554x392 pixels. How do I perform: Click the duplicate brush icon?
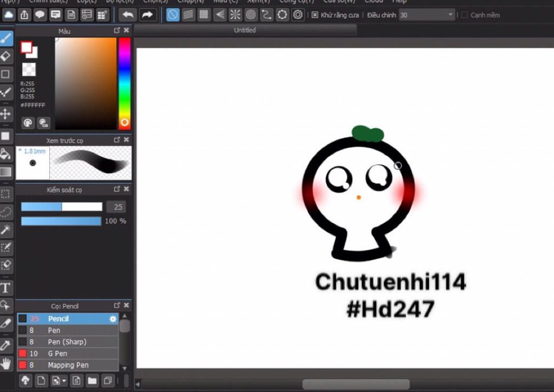point(108,381)
